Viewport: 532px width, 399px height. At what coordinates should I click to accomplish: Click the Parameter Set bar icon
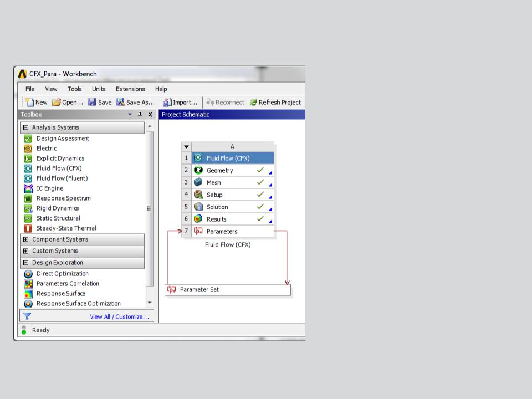pyautogui.click(x=172, y=290)
